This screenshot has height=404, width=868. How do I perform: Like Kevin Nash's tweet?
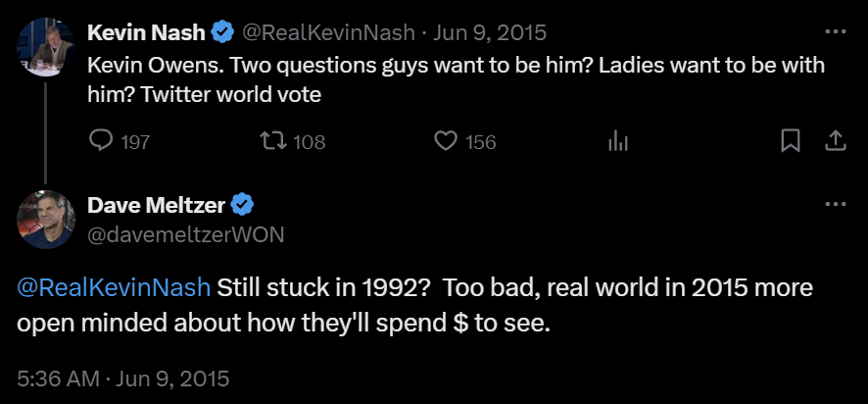[x=447, y=142]
